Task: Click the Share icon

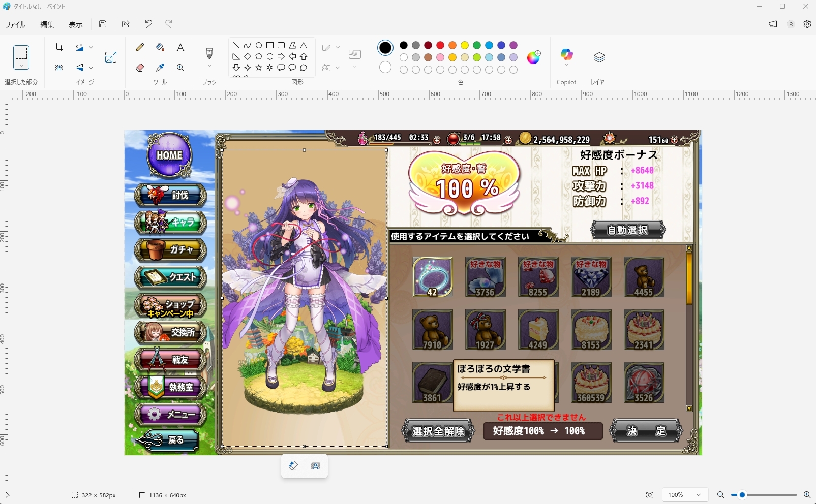Action: pos(126,24)
